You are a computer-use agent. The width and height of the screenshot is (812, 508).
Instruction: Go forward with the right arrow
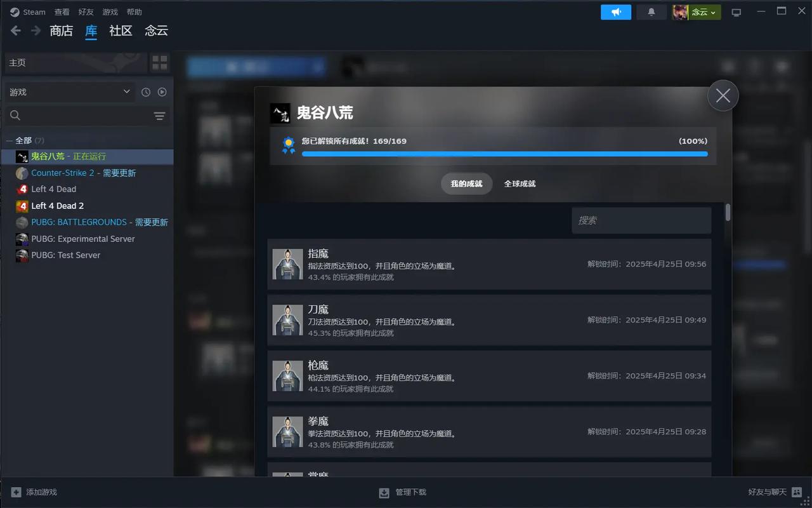tap(36, 30)
